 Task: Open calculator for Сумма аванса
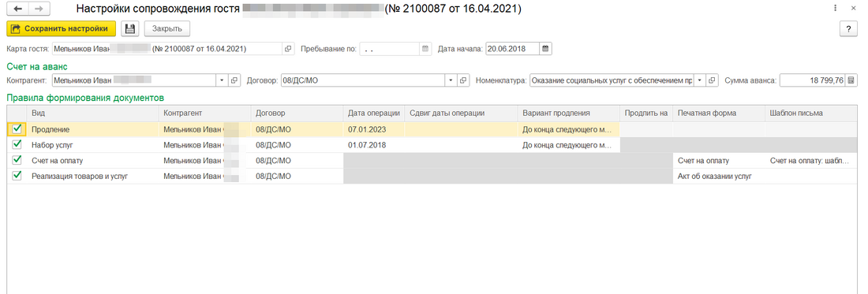pyautogui.click(x=851, y=80)
